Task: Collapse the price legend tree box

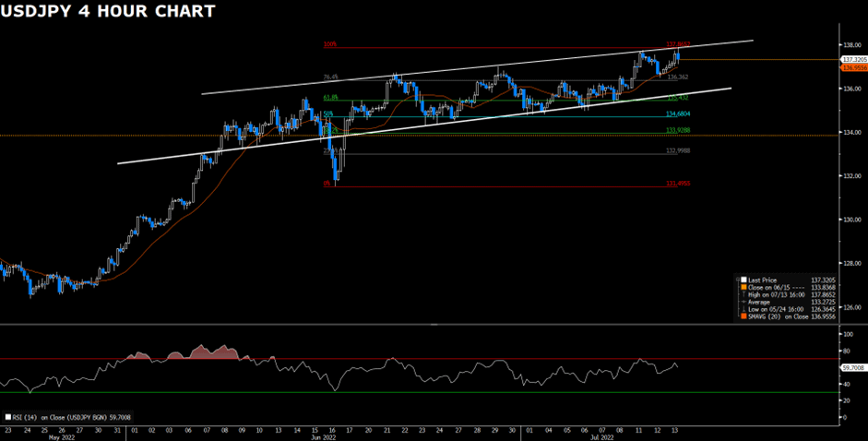Action: tap(736, 279)
